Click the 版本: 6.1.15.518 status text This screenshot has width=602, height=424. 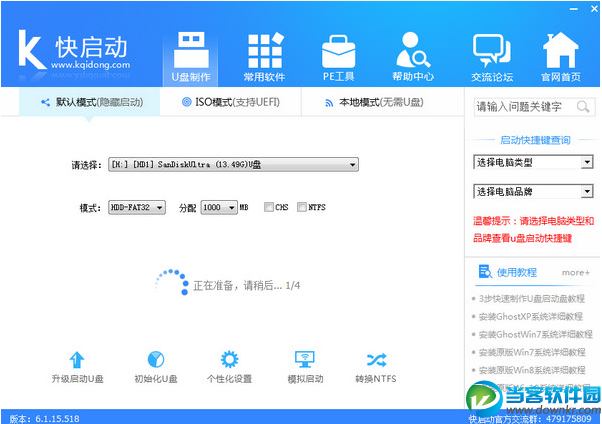coord(44,419)
